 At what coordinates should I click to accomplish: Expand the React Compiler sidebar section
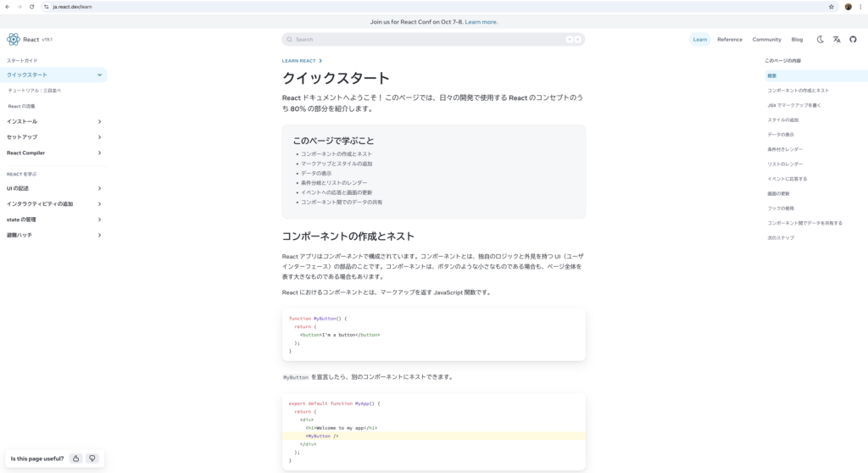99,153
